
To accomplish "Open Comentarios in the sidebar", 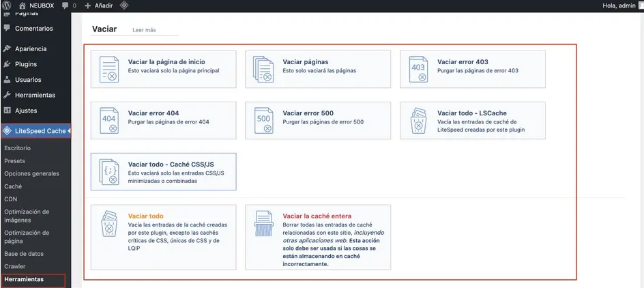I will [x=35, y=29].
